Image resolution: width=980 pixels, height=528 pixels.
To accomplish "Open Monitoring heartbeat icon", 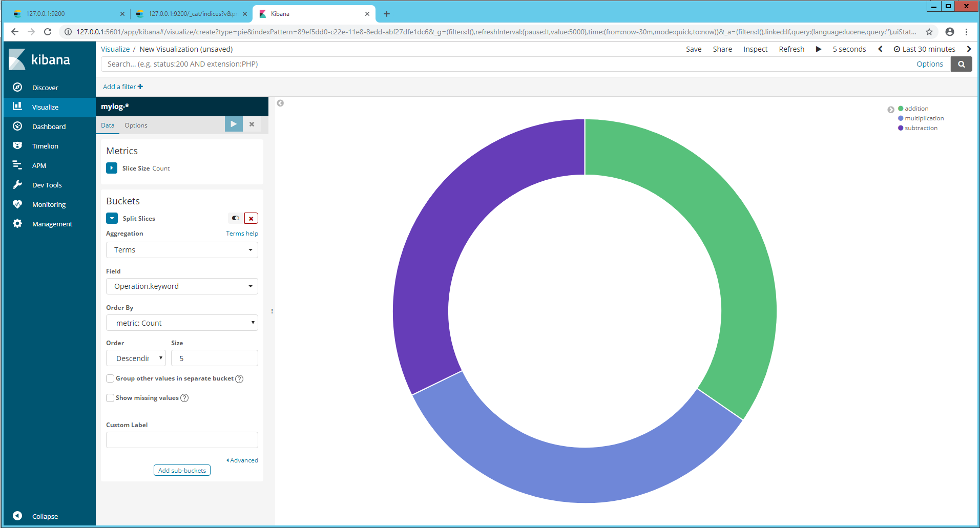I will coord(17,204).
